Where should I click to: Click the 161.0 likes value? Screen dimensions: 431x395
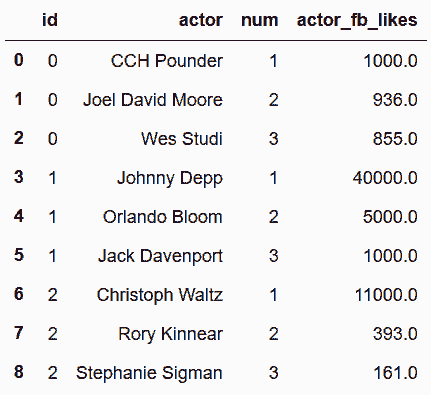point(395,373)
